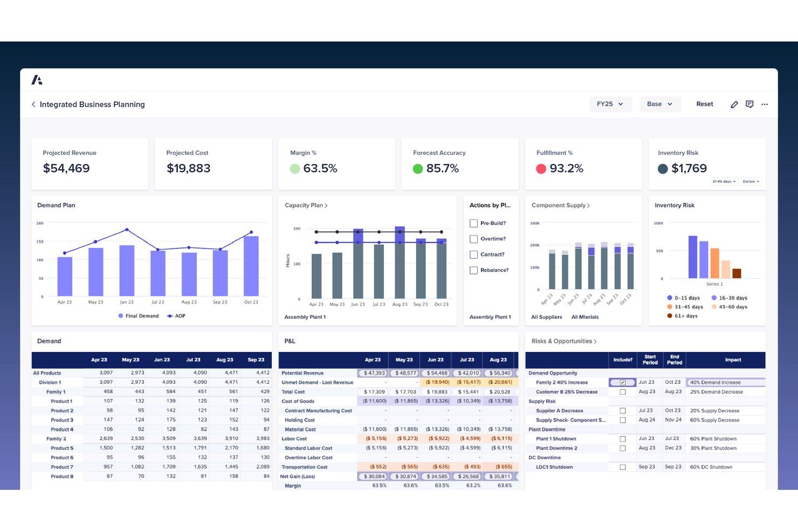
Task: Click the tallest blue bar in Inventory Risk chart
Action: pyautogui.click(x=693, y=257)
